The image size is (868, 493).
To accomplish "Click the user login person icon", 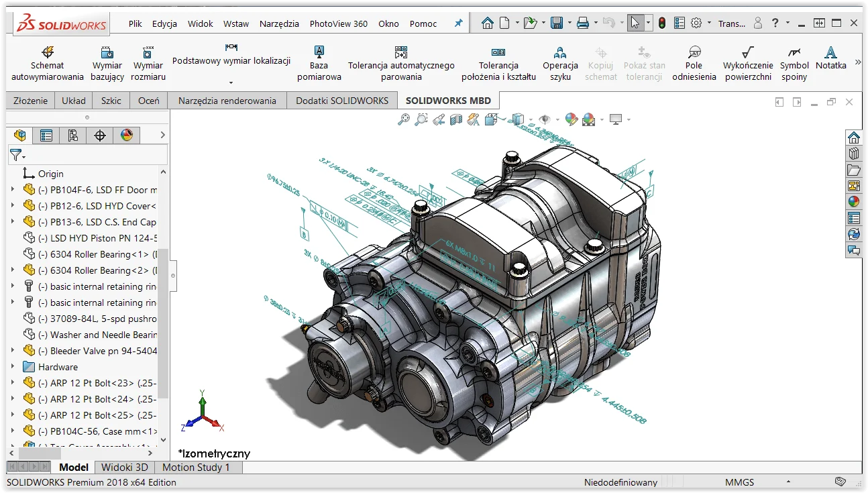I will coord(758,23).
